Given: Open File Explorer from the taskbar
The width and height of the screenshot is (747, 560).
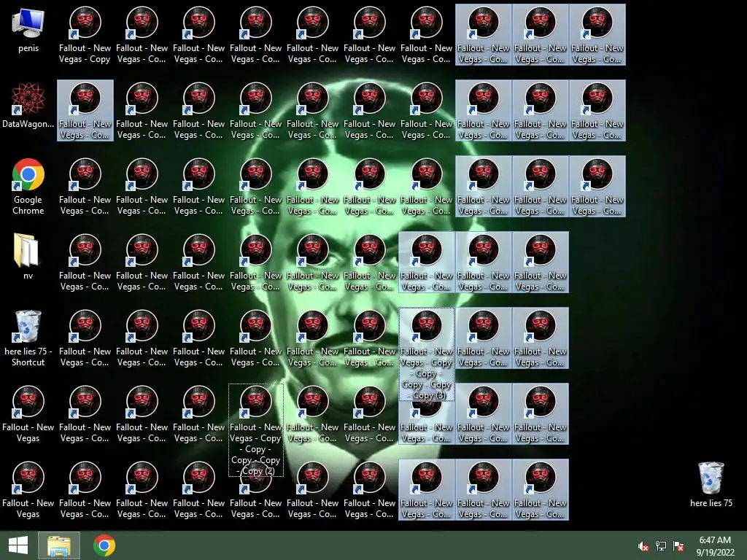Looking at the screenshot, I should coord(59,545).
